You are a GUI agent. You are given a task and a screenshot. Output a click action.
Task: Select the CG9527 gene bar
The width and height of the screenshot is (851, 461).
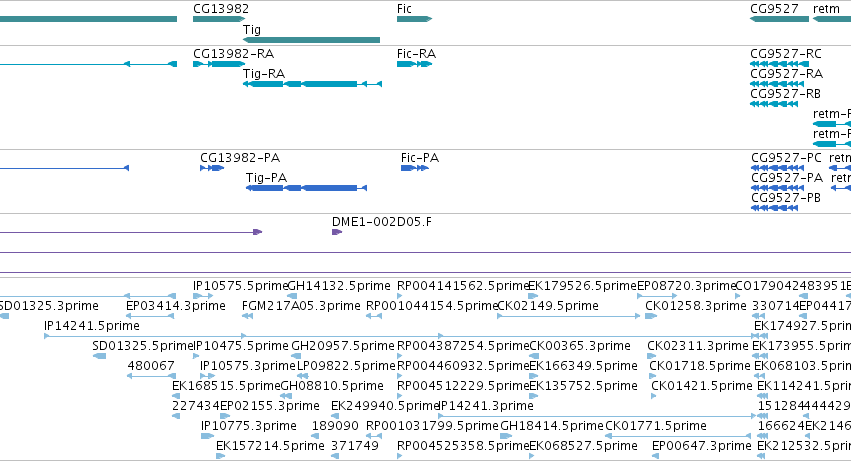(x=779, y=19)
